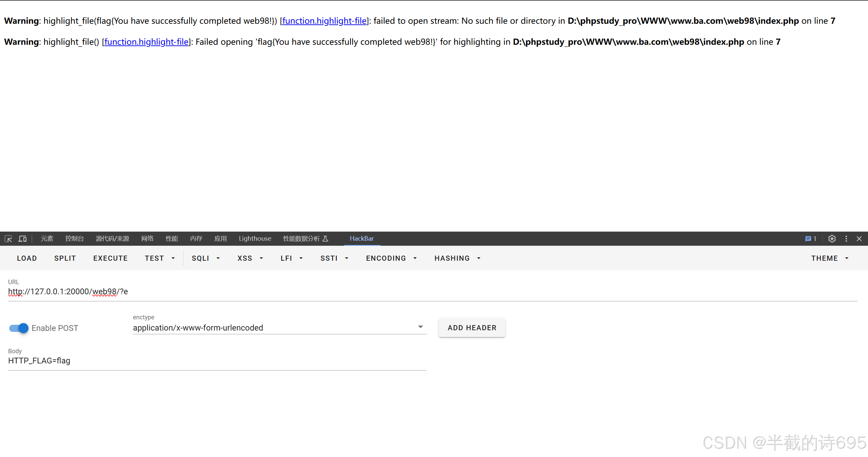Open DevTools settings gear icon
Viewport: 868px width, 457px height.
[832, 239]
